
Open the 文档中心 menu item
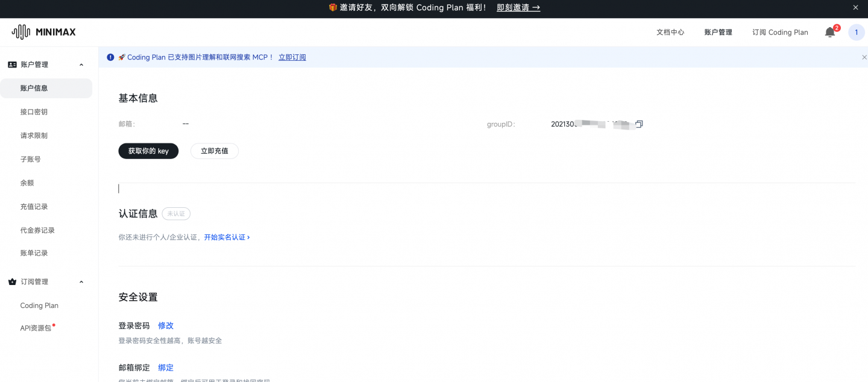[x=670, y=32]
